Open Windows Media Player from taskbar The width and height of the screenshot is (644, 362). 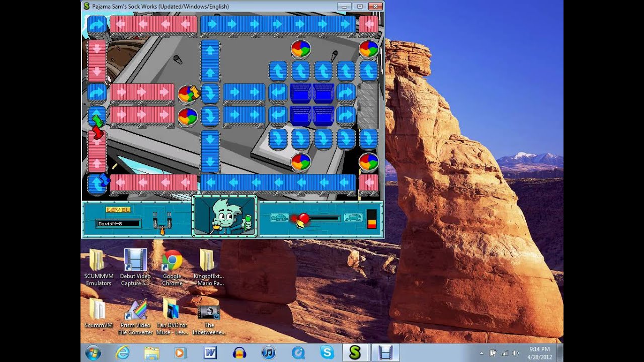coord(180,353)
